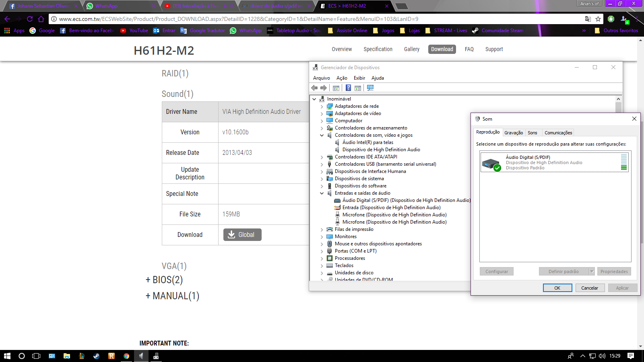Select Áudio Intel(R) para telas device

(x=368, y=142)
